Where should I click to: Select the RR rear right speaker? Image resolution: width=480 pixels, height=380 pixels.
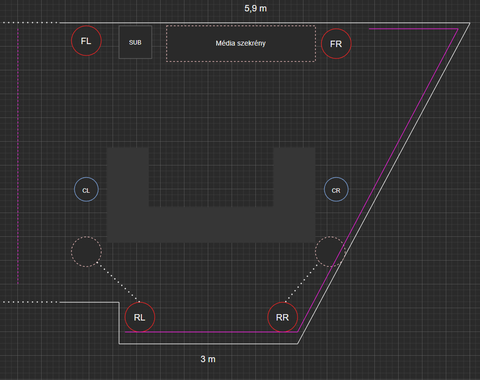point(282,317)
